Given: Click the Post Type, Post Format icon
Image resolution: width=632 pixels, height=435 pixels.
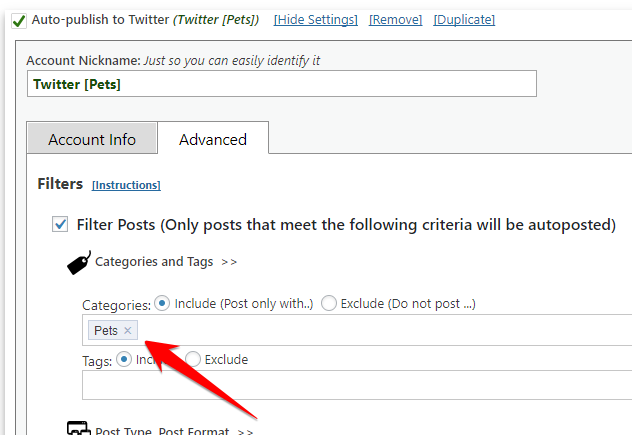Looking at the screenshot, I should pos(79,429).
